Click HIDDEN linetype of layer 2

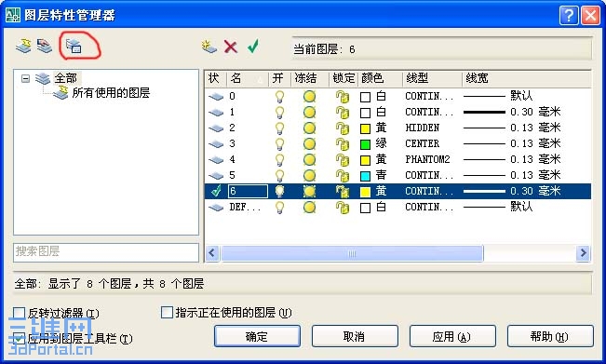coord(422,128)
